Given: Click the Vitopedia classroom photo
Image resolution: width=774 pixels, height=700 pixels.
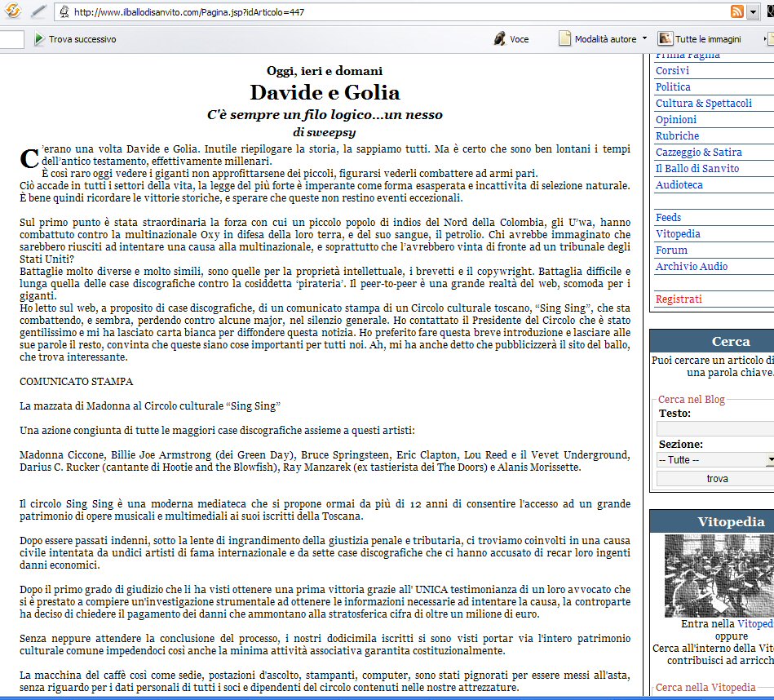Looking at the screenshot, I should tap(718, 575).
